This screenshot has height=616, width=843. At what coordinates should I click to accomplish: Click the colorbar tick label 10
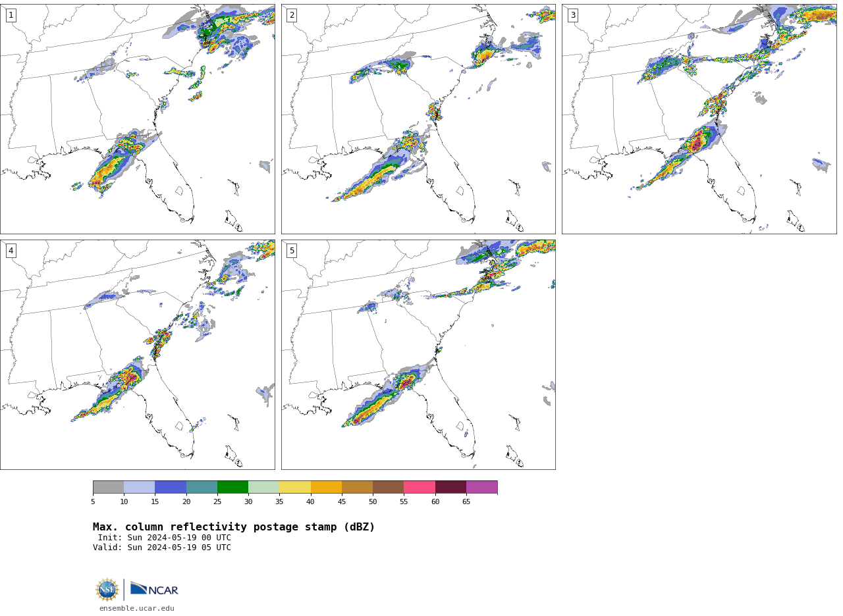pos(124,502)
